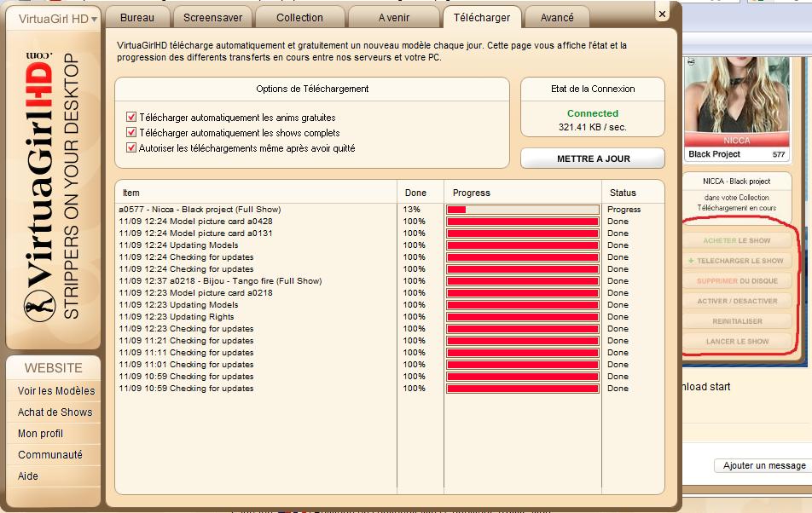The height and width of the screenshot is (513, 812).
Task: Toggle automatic download of full shows
Action: click(131, 132)
